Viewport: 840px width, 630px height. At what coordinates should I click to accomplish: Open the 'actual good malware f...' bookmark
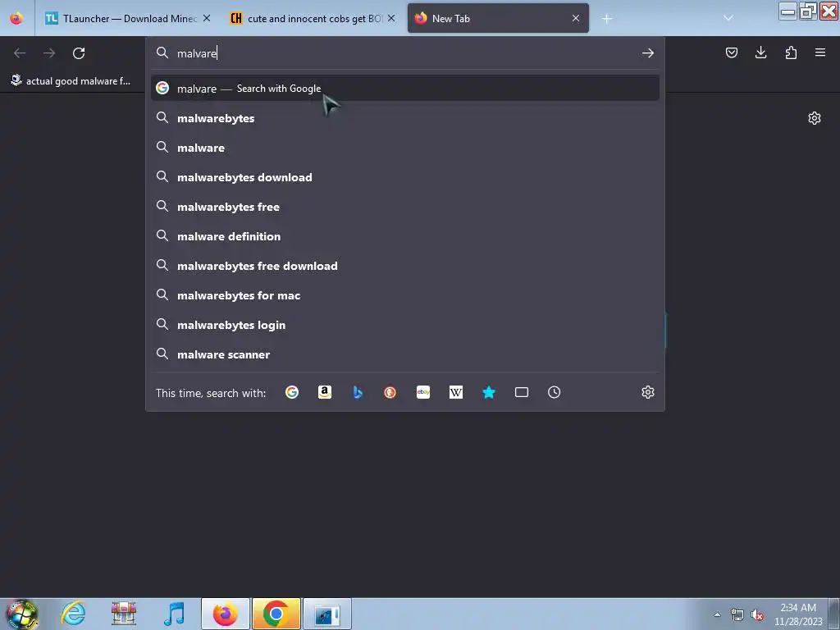coord(71,81)
